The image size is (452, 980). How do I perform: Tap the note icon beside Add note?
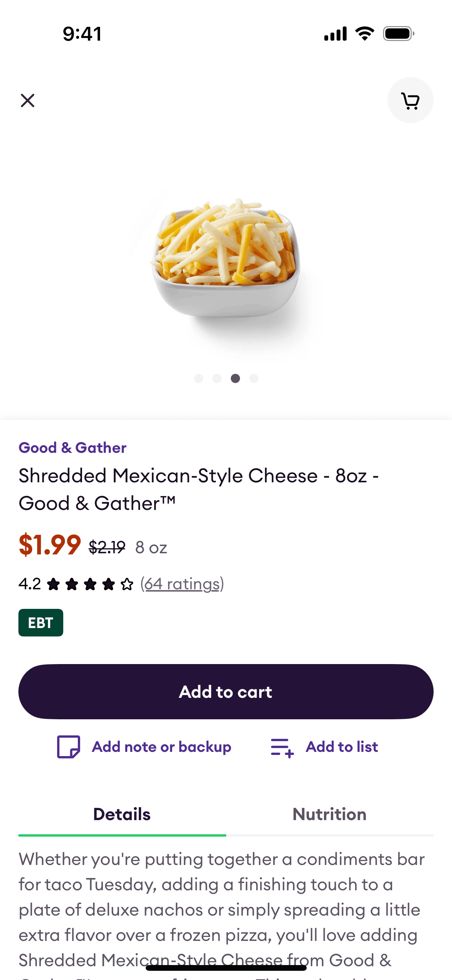(x=69, y=747)
